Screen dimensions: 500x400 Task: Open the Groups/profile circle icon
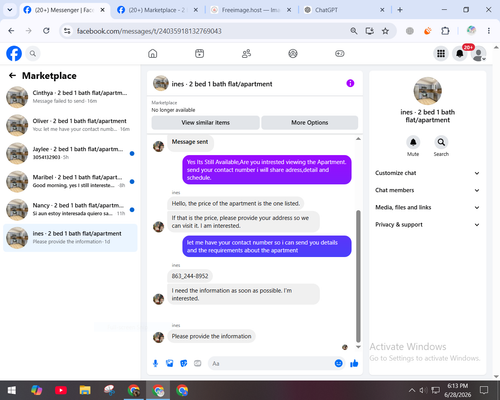[293, 53]
